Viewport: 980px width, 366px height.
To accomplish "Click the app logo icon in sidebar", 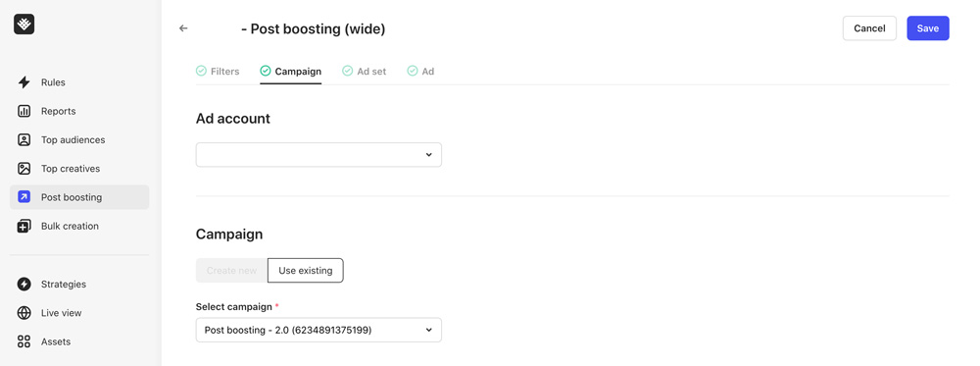I will pyautogui.click(x=24, y=24).
